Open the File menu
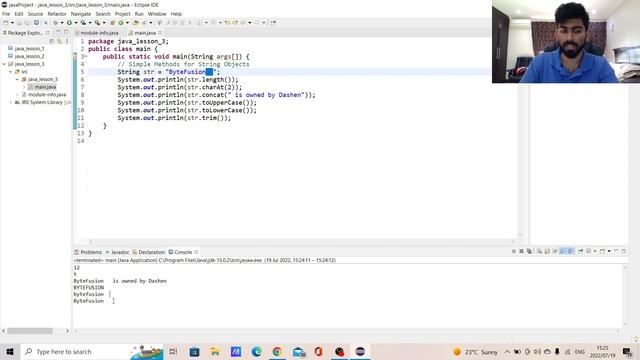 coord(6,14)
